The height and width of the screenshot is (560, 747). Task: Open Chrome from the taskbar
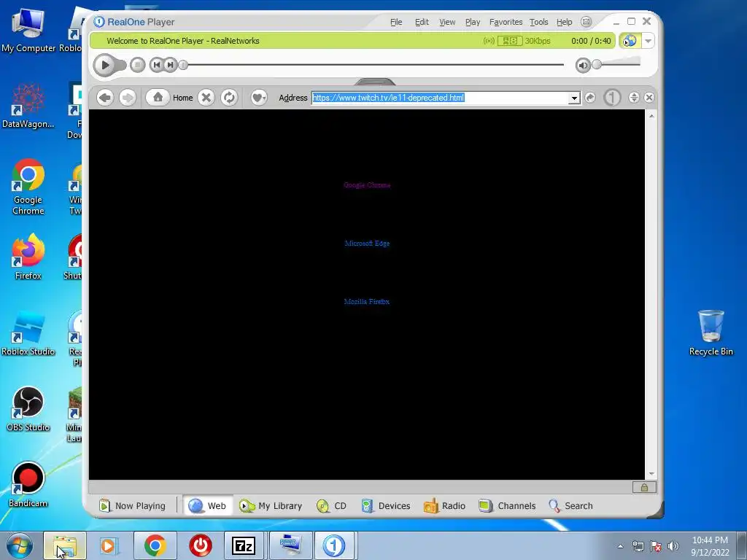155,545
